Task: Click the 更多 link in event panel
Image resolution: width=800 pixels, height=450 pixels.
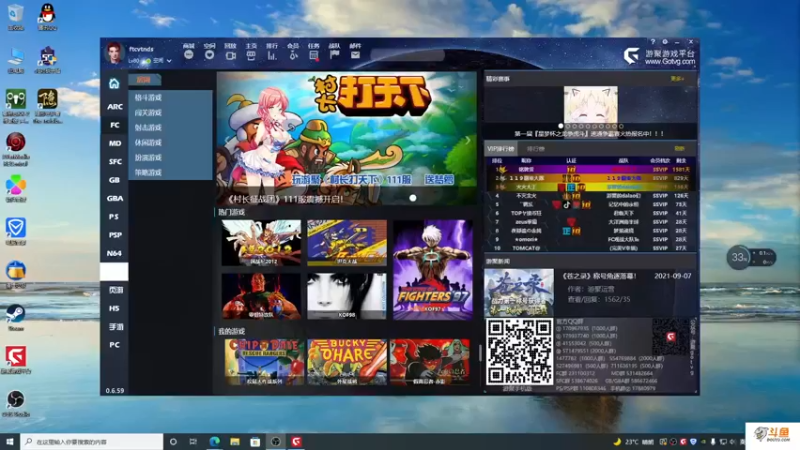Action: (677, 79)
